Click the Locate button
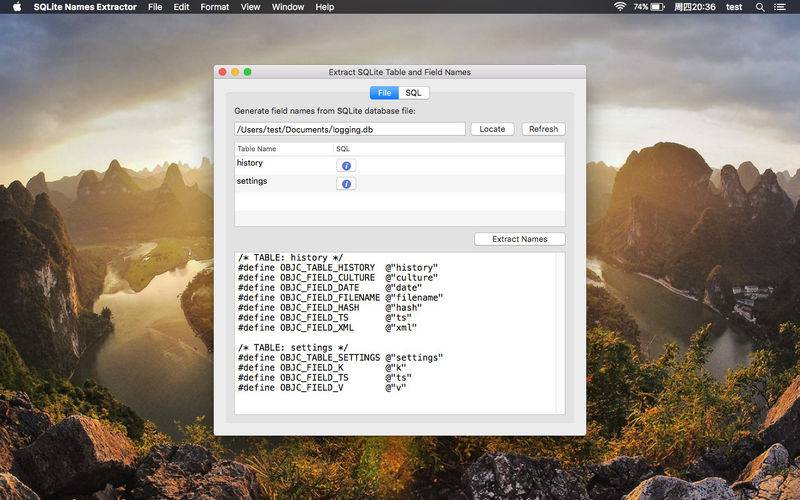 click(x=492, y=129)
